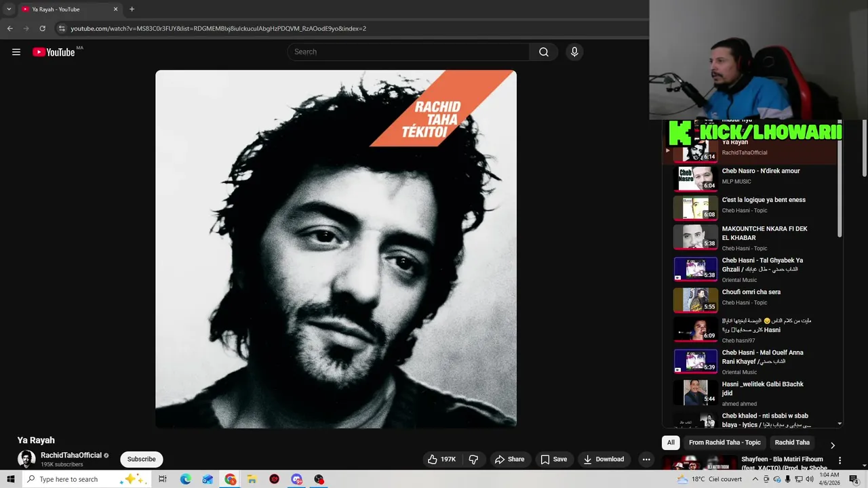Open File Explorer from the taskbar
The image size is (868, 488).
252,479
